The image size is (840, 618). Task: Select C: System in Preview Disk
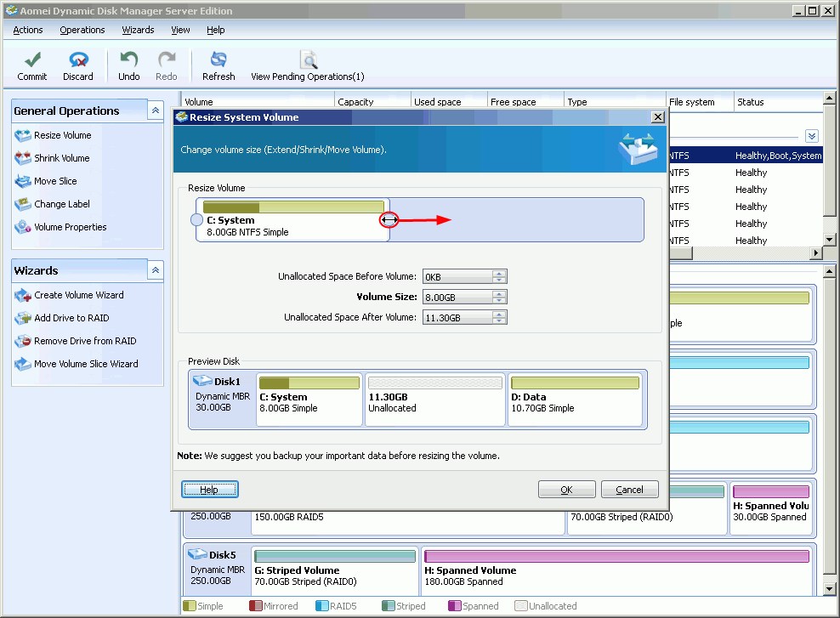click(309, 400)
